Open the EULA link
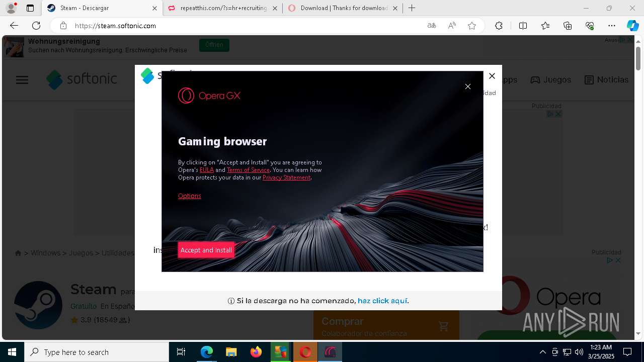Image resolution: width=644 pixels, height=362 pixels. coord(207,170)
